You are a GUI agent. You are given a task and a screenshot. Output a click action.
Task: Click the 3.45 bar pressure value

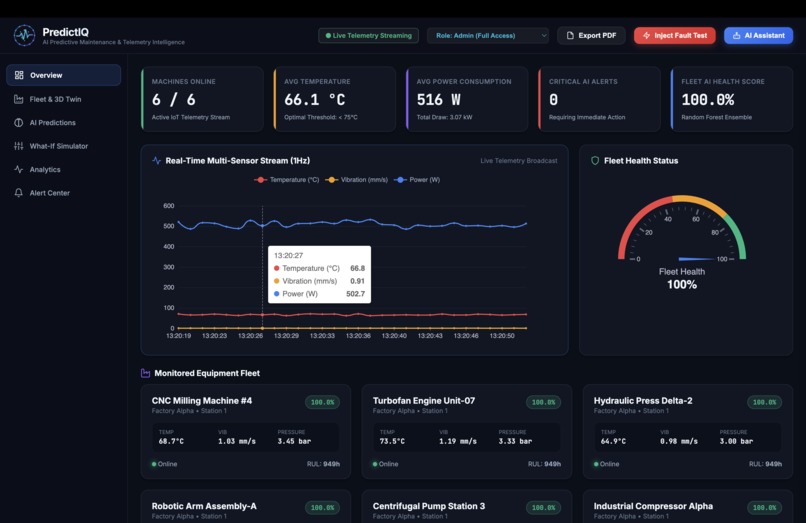(294, 441)
